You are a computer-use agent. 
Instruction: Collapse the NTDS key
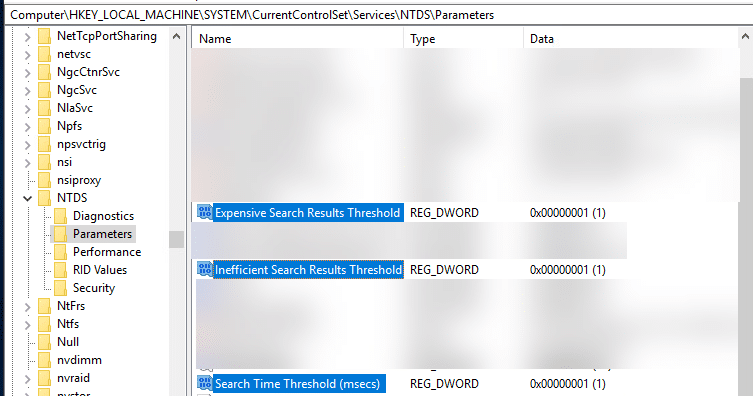tap(27, 198)
